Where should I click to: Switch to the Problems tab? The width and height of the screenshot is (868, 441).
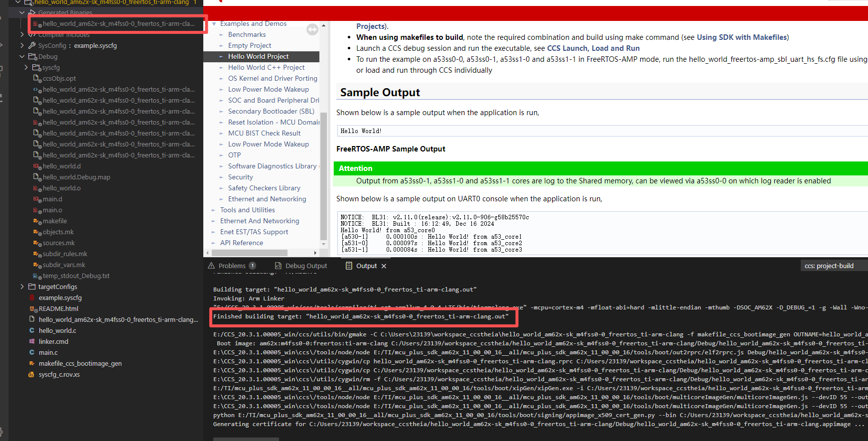pyautogui.click(x=232, y=266)
